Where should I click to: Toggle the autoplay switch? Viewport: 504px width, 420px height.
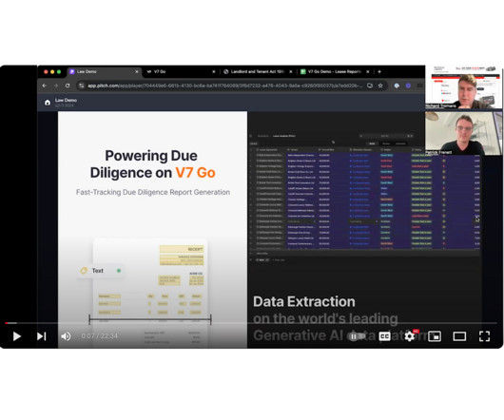click(357, 336)
